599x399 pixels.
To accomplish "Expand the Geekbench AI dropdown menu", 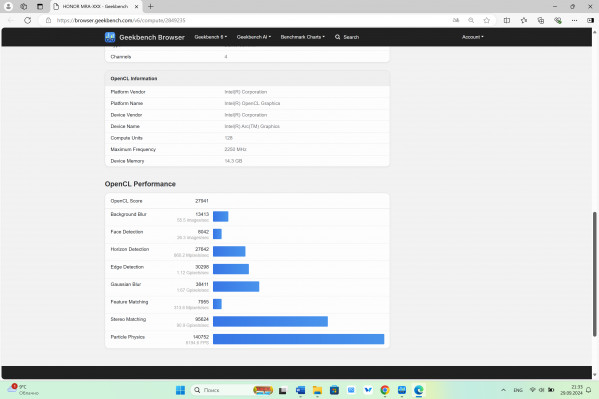I will (x=254, y=37).
